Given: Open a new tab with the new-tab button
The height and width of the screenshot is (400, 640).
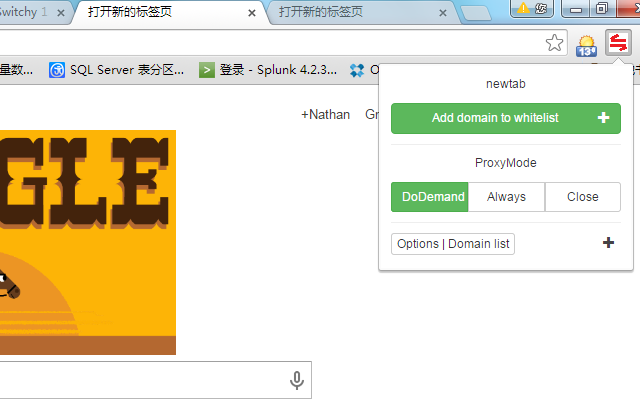Looking at the screenshot, I should pos(476,13).
